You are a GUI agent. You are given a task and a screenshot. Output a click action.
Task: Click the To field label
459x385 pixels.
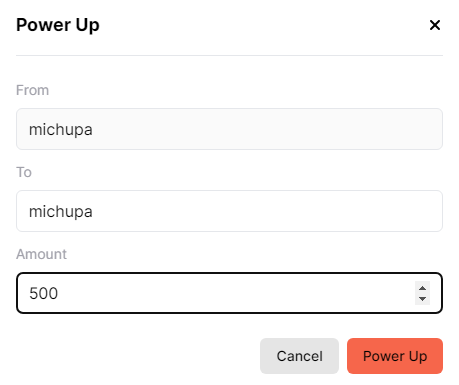point(24,172)
